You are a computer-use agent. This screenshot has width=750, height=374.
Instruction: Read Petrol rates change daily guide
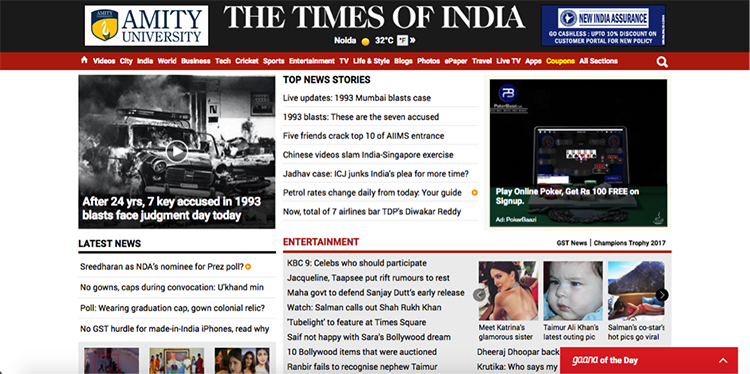(x=372, y=193)
